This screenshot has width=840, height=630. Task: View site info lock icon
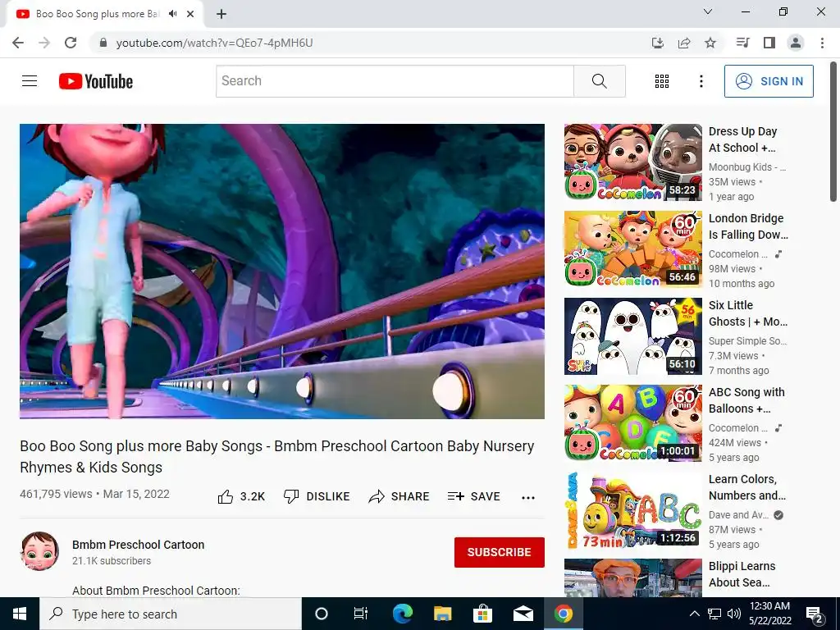tap(103, 43)
